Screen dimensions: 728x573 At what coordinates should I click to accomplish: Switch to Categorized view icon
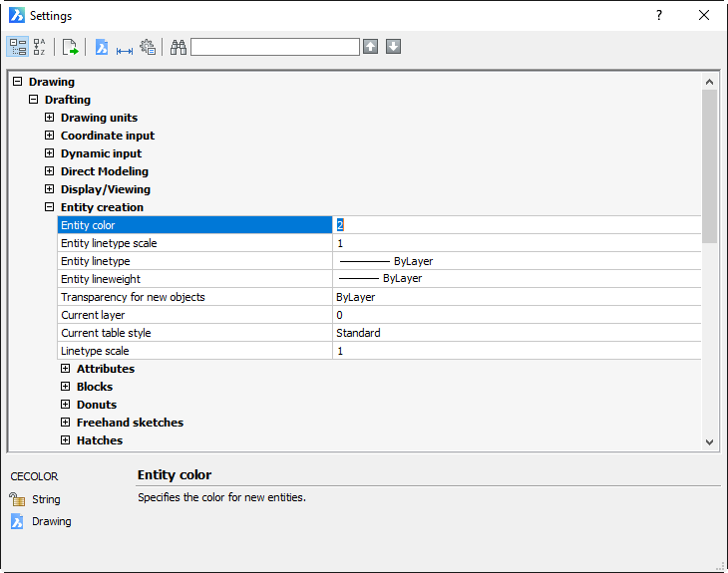[18, 47]
